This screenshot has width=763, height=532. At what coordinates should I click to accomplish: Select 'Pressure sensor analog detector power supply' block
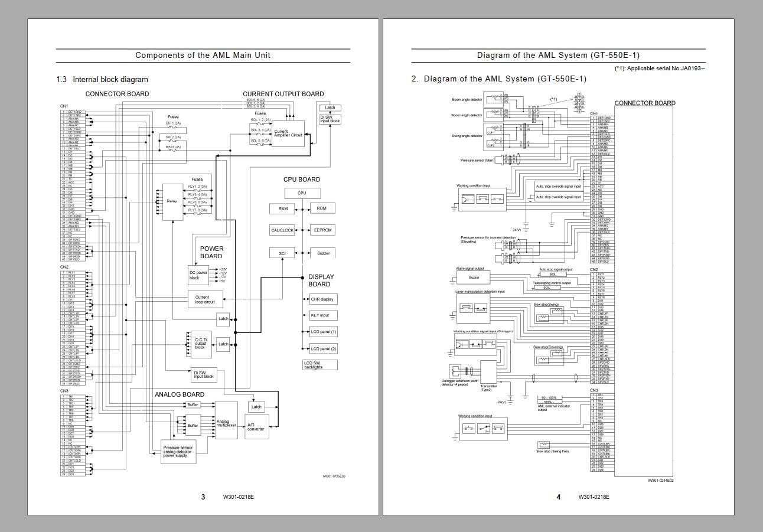[178, 452]
